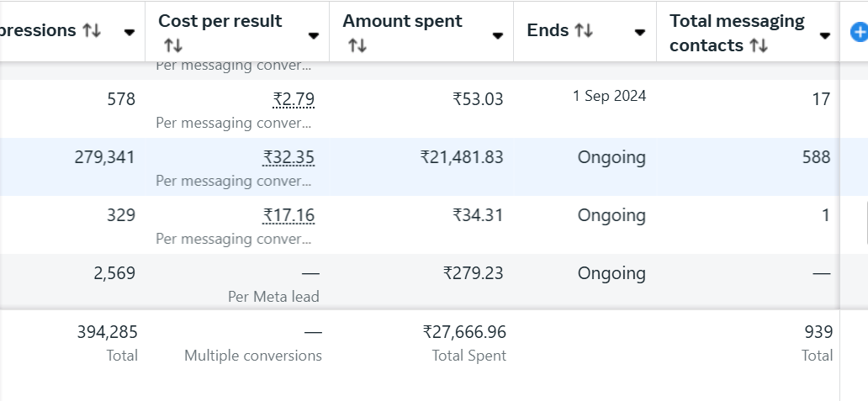Click the ₹2.79 cost per result value
The image size is (868, 401).
[294, 100]
